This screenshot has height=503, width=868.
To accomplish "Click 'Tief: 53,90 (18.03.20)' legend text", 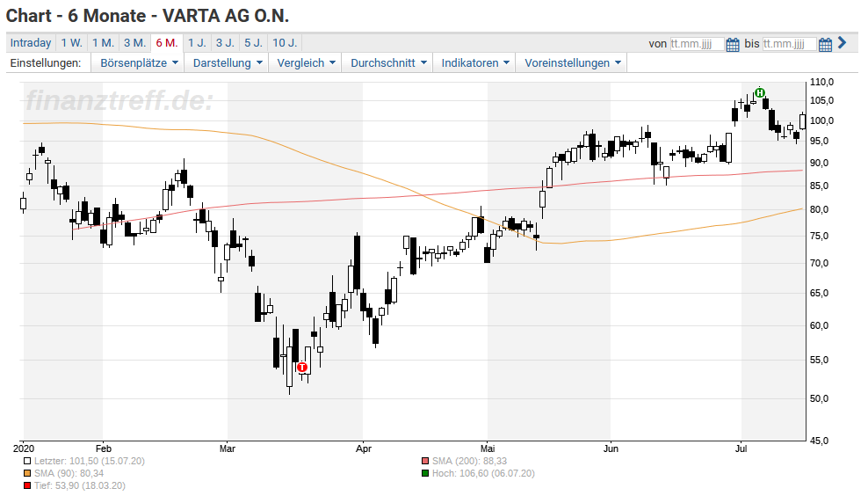I will point(80,485).
